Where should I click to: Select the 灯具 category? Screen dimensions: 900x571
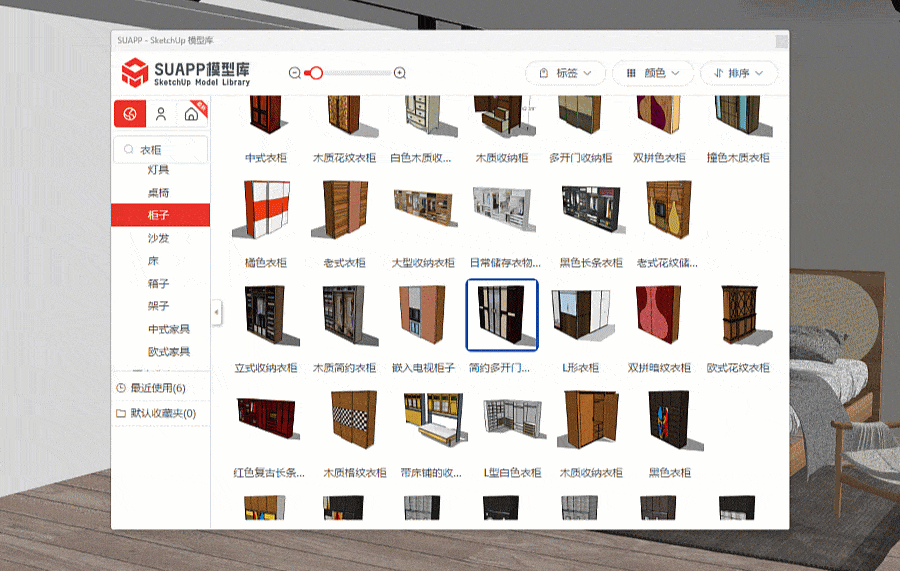point(158,170)
